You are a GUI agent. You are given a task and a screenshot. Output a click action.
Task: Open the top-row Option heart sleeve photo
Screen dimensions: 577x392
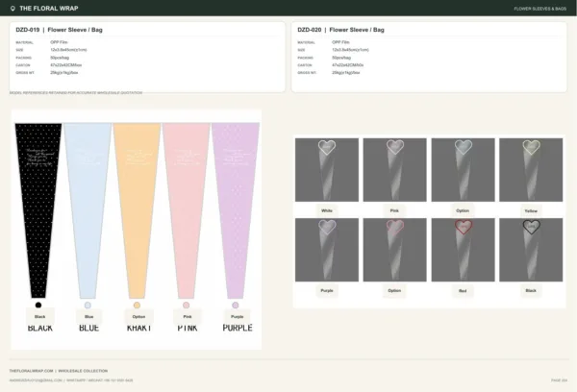(463, 170)
